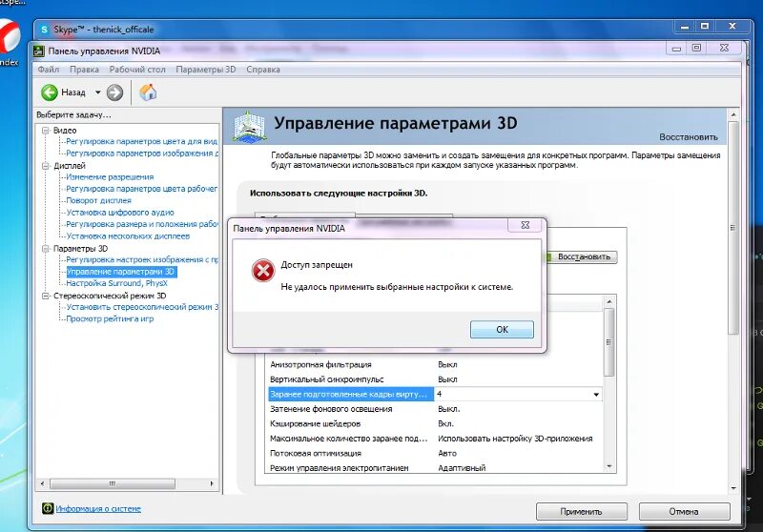Select Регулировка параметров цвета рабочего стола

click(141, 189)
